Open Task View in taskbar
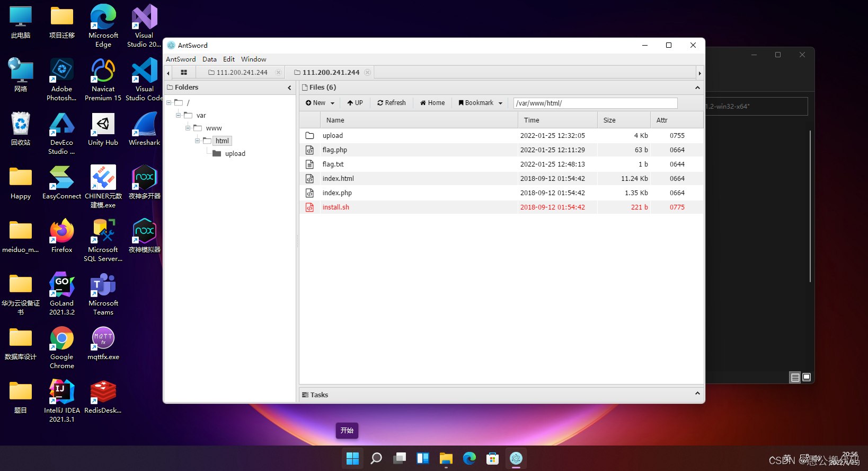Image resolution: width=868 pixels, height=471 pixels. [x=400, y=458]
